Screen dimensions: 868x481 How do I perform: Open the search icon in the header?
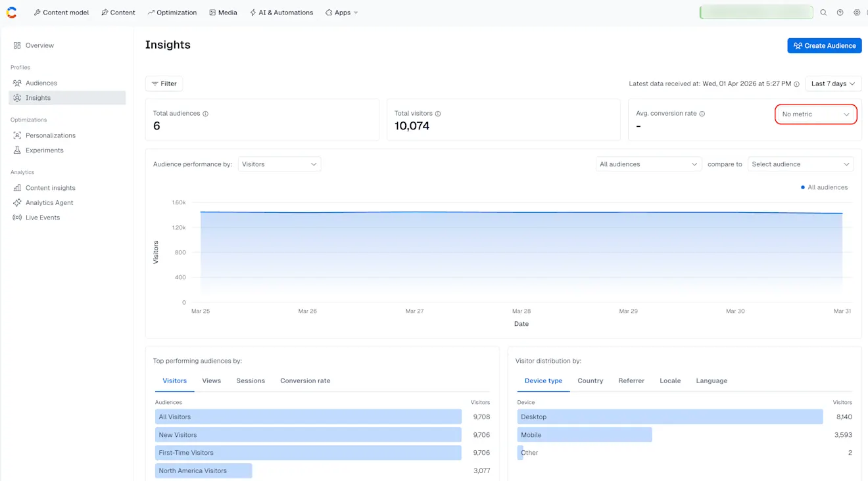click(x=823, y=12)
